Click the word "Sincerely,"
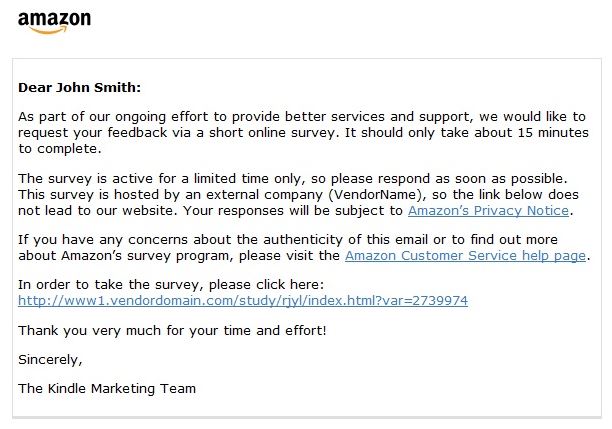The width and height of the screenshot is (612, 429). point(50,358)
